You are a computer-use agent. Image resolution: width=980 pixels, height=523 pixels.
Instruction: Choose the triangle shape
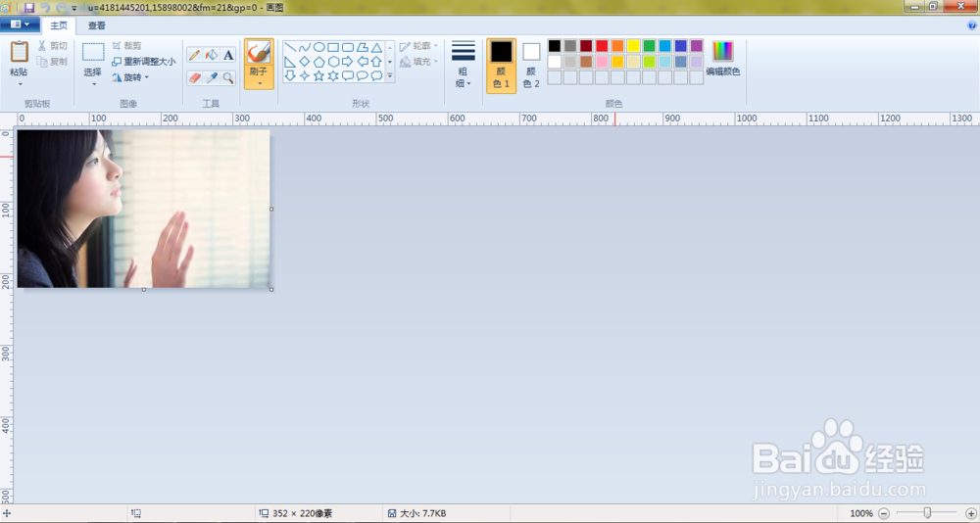click(376, 47)
